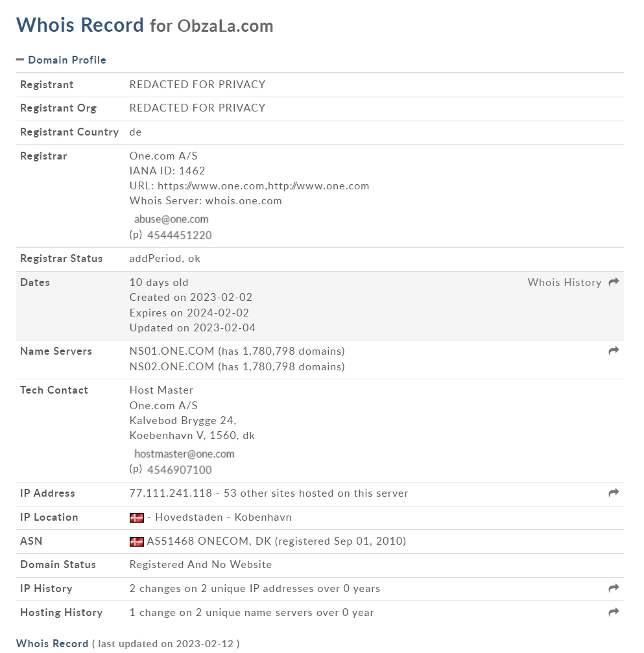Click the ObzaLa.com domain title
644x653 pixels.
tap(225, 26)
